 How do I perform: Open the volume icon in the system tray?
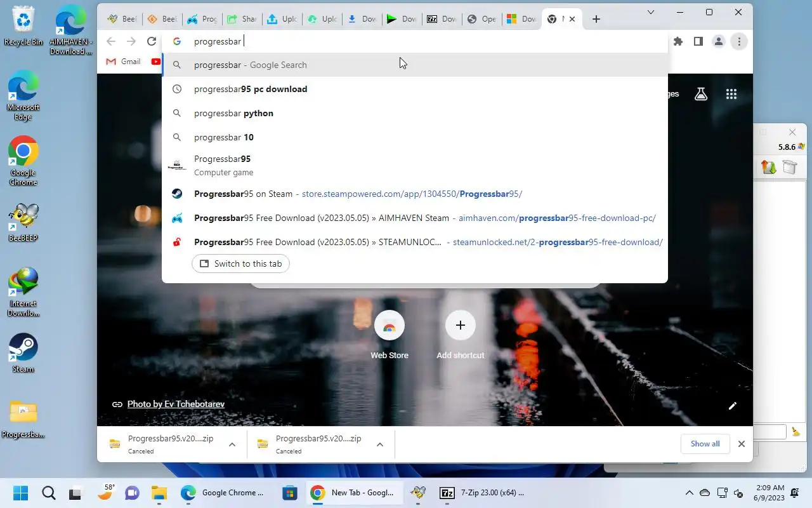click(x=738, y=493)
